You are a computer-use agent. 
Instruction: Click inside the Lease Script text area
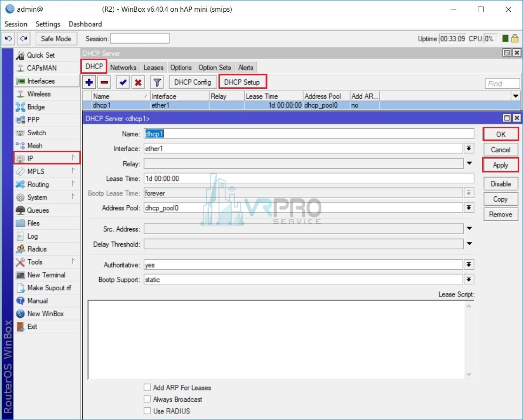(x=276, y=340)
